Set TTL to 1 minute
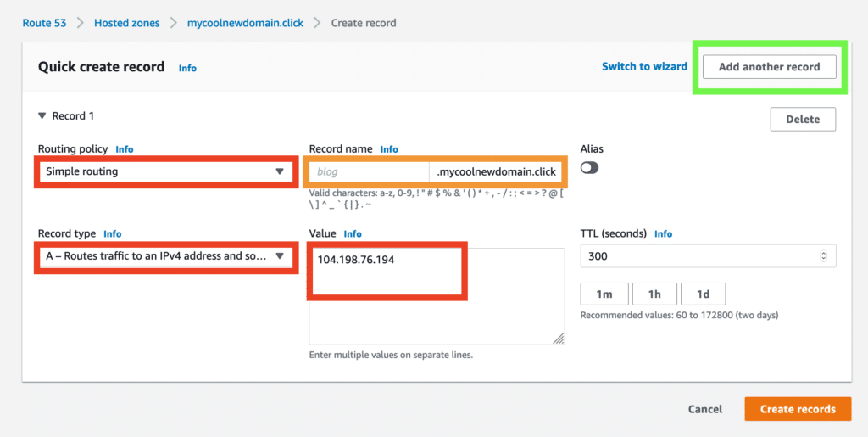The height and width of the screenshot is (437, 868). point(604,294)
